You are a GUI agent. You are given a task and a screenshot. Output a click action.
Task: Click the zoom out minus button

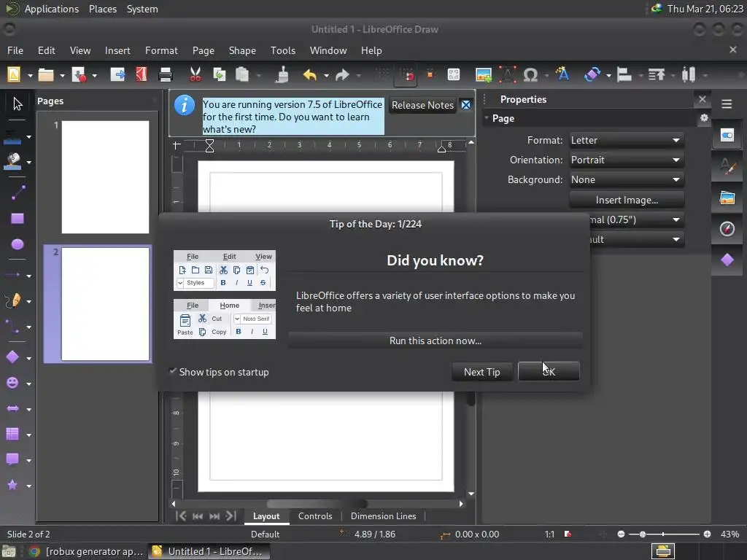(x=621, y=534)
